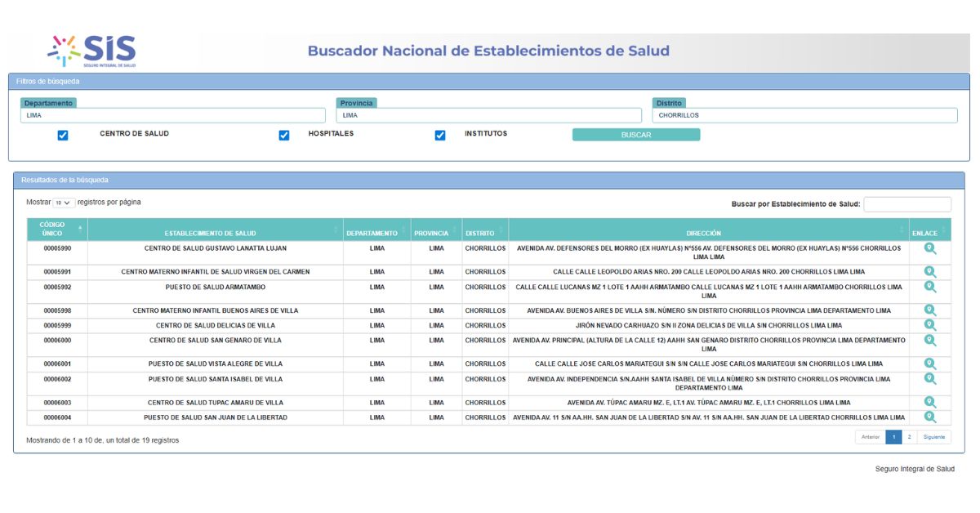Click Centro de Salud Delicias de Villa name
980x513 pixels.
coord(216,326)
